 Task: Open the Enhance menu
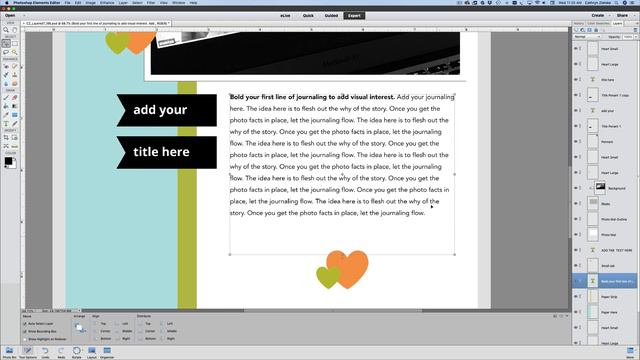pyautogui.click(x=107, y=3)
